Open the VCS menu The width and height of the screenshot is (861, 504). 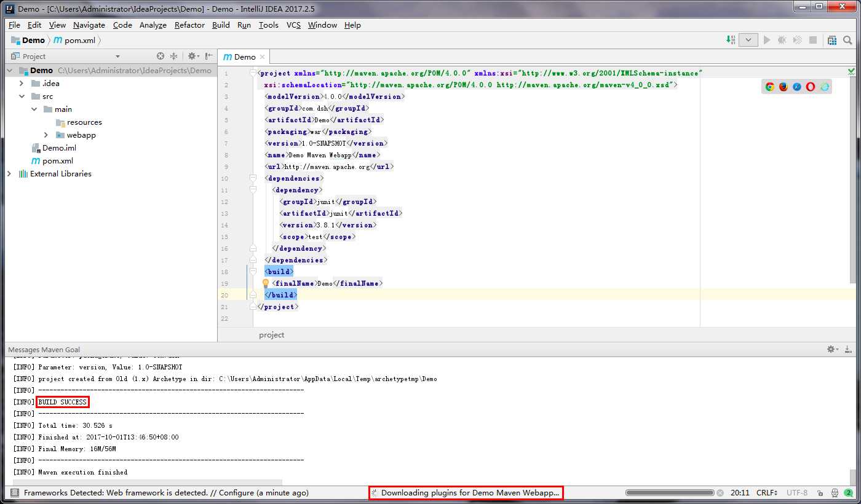point(293,25)
